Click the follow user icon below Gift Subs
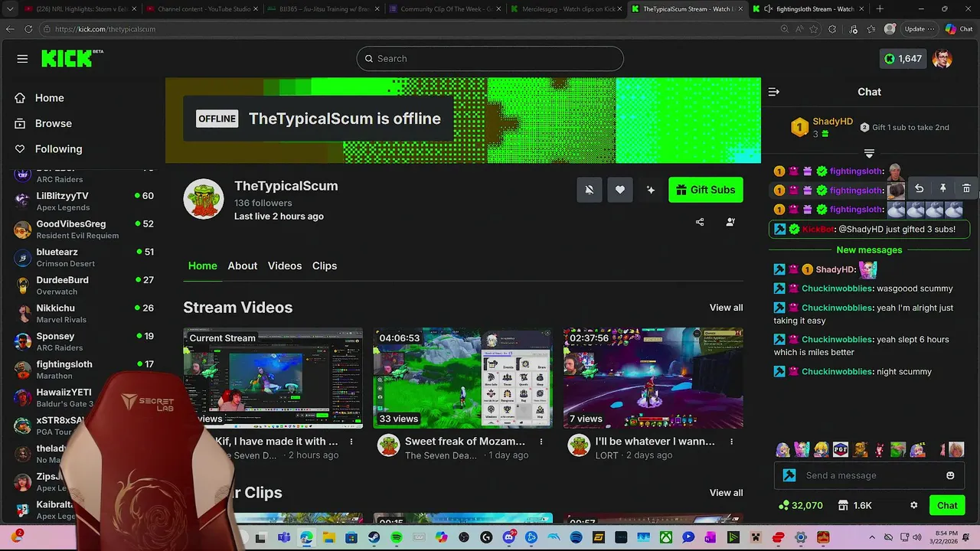 [x=730, y=222]
